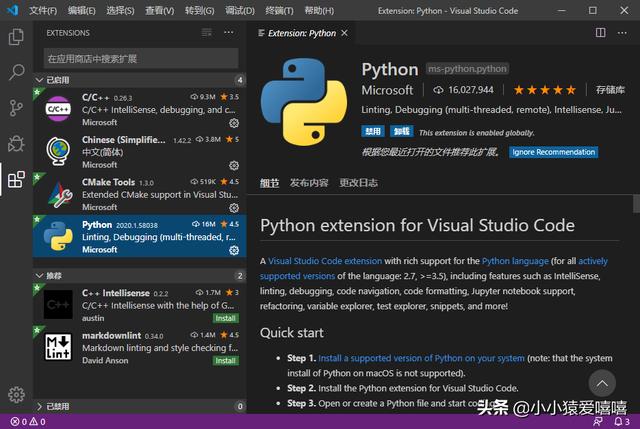Image resolution: width=640 pixels, height=429 pixels.
Task: Select the Python extension list entry
Action: tap(140, 236)
